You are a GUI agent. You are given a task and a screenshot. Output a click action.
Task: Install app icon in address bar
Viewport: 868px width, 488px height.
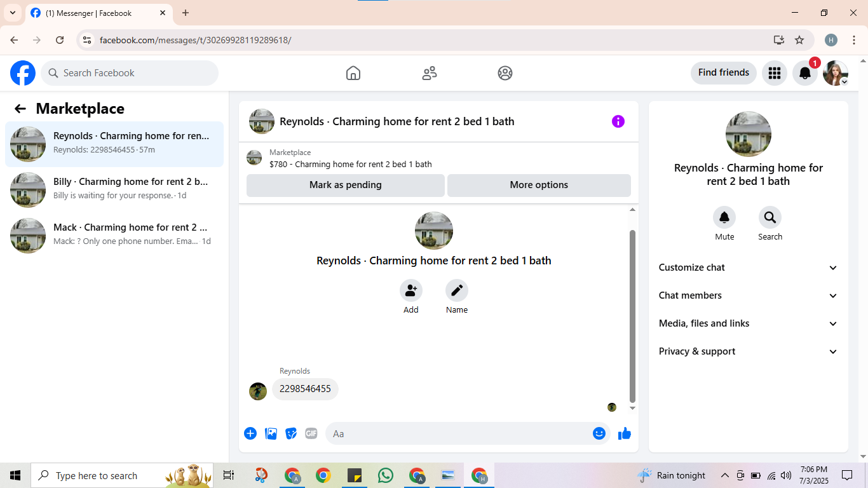pyautogui.click(x=779, y=40)
